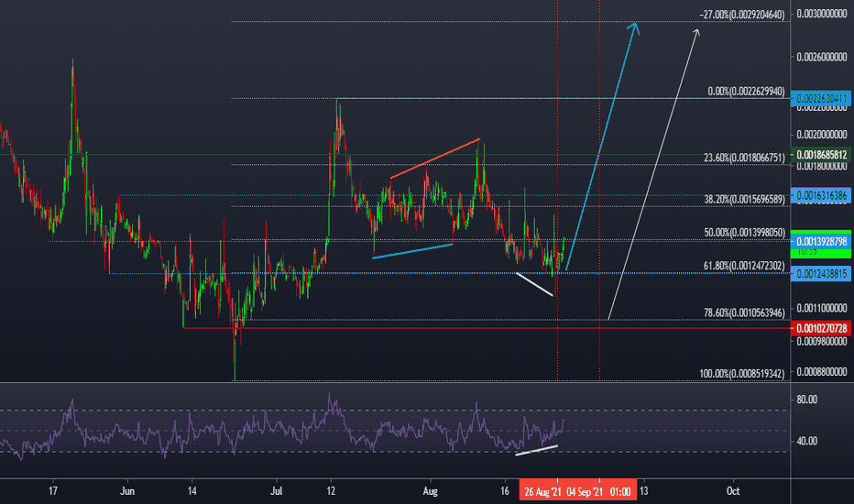Select the 38.20%(0.0015696589) Fibonacci level label

pos(745,200)
